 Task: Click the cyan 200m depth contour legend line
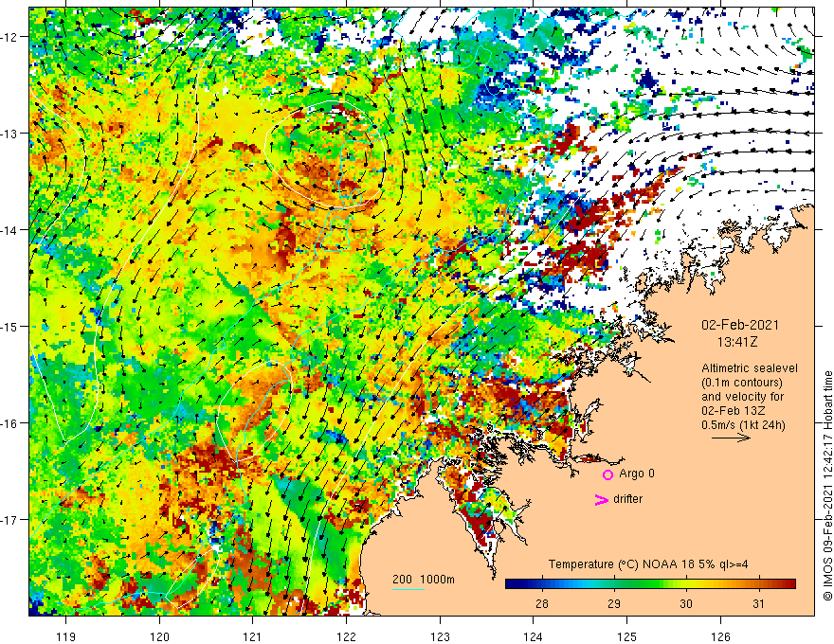408,589
